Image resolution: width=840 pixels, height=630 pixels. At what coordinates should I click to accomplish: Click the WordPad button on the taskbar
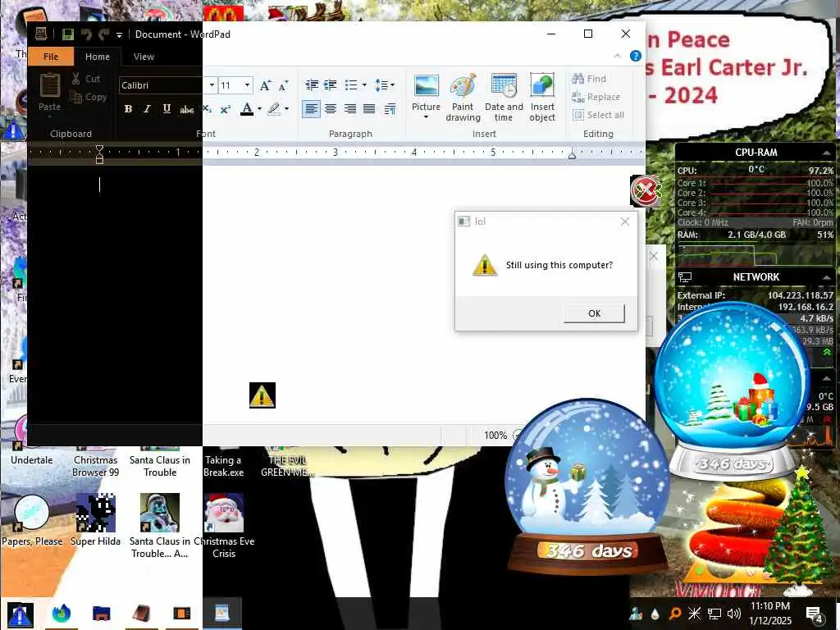221,613
